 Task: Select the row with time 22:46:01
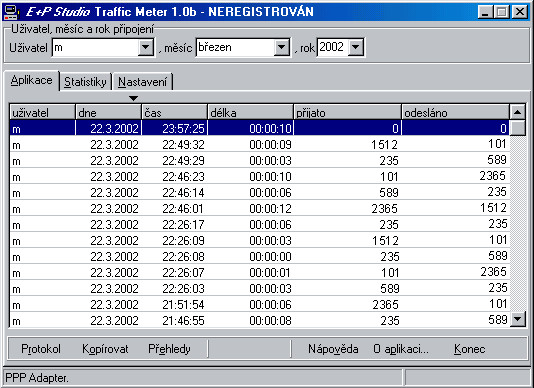point(259,208)
